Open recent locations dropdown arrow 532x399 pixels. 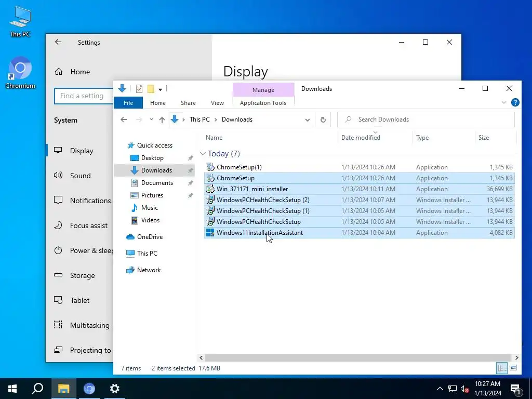(151, 119)
